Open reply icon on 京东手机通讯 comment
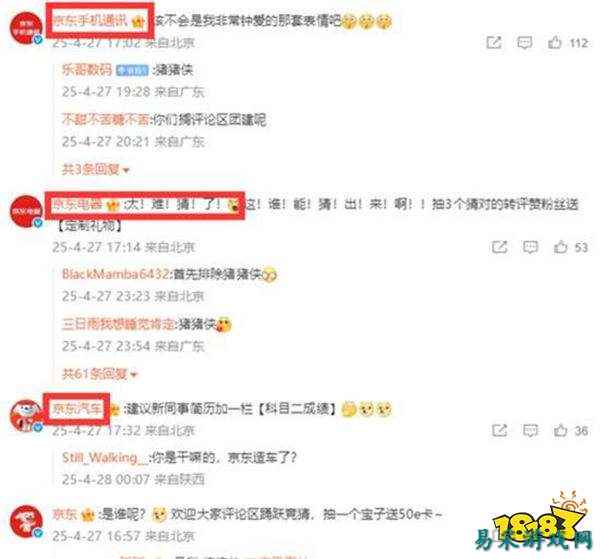The width and height of the screenshot is (600, 559). pos(524,42)
